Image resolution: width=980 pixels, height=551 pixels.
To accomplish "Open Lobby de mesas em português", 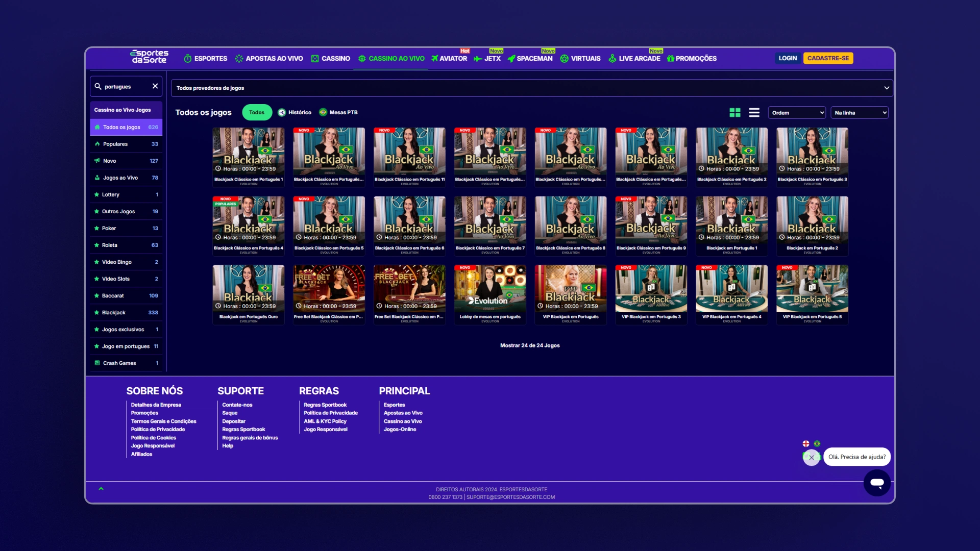I will [x=490, y=294].
